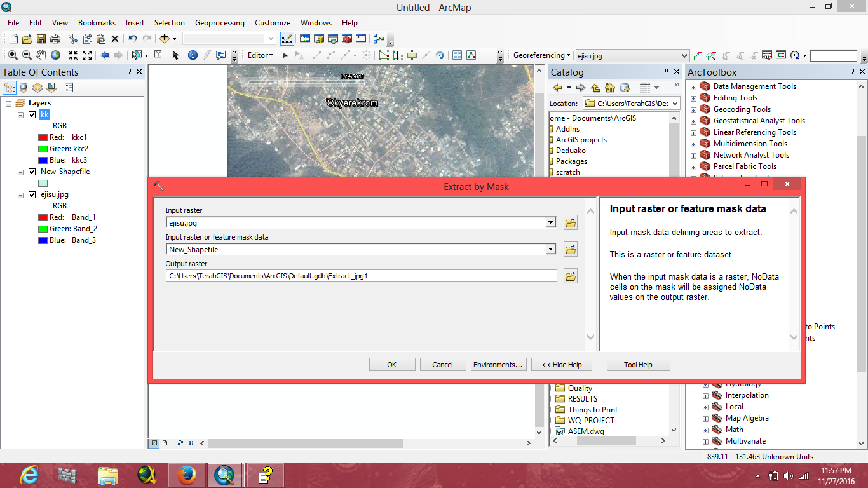Save the map with the Save icon

tap(41, 39)
